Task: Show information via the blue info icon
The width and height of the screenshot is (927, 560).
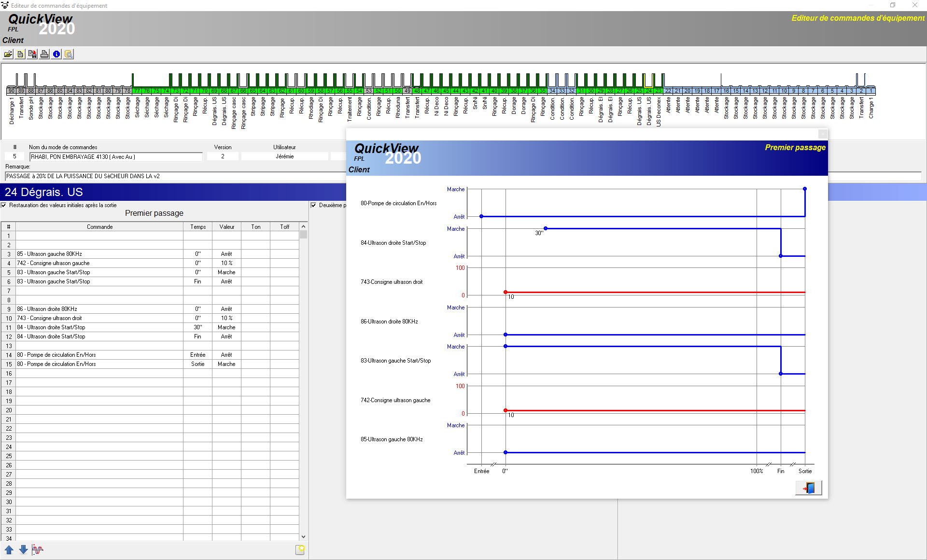Action: (56, 54)
